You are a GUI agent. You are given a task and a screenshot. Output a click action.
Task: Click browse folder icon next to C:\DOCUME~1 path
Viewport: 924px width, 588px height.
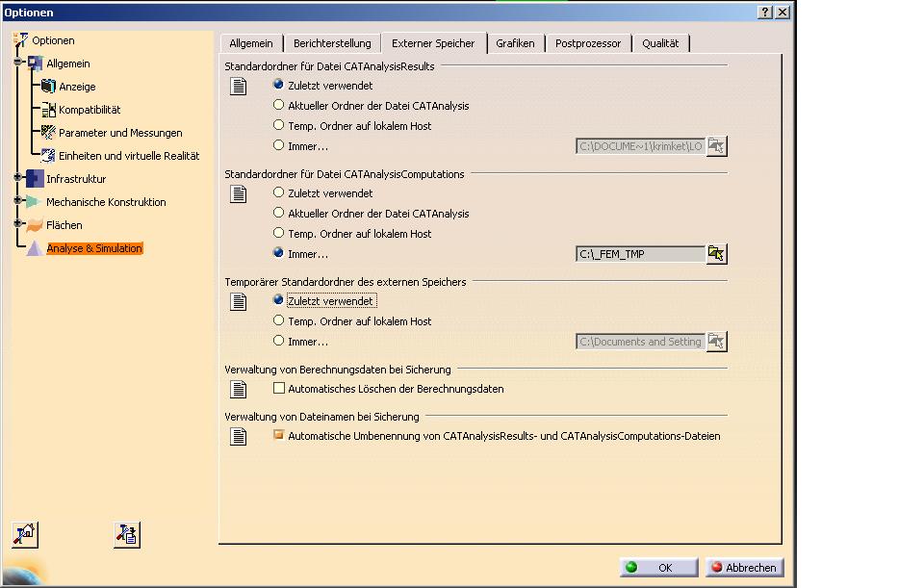pyautogui.click(x=716, y=146)
